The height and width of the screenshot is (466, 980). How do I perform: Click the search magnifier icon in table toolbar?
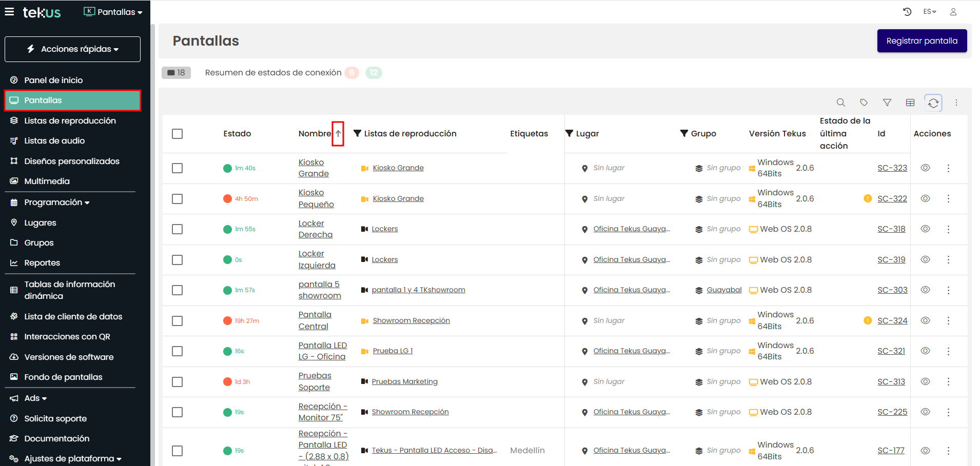(840, 103)
